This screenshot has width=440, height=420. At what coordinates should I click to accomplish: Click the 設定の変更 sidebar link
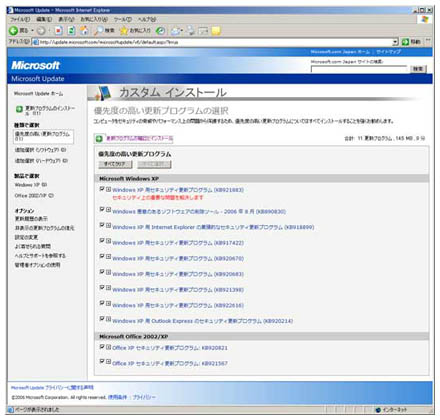pyautogui.click(x=26, y=237)
